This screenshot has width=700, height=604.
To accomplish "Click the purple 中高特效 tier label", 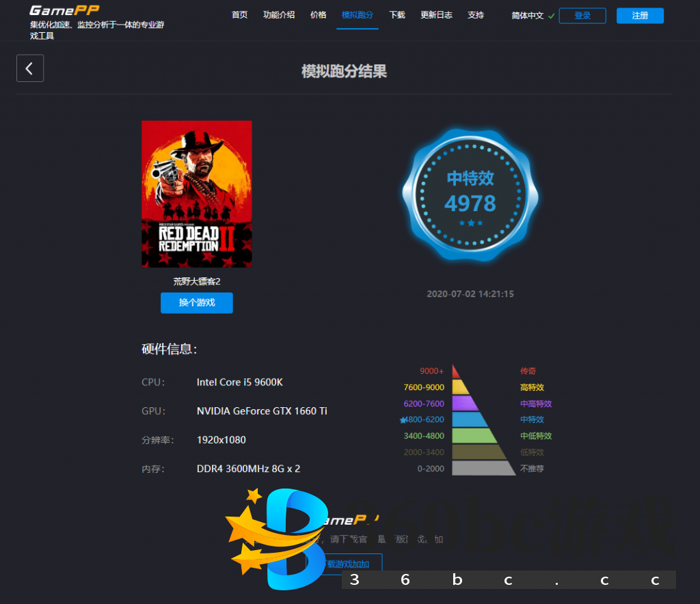I will [x=536, y=404].
